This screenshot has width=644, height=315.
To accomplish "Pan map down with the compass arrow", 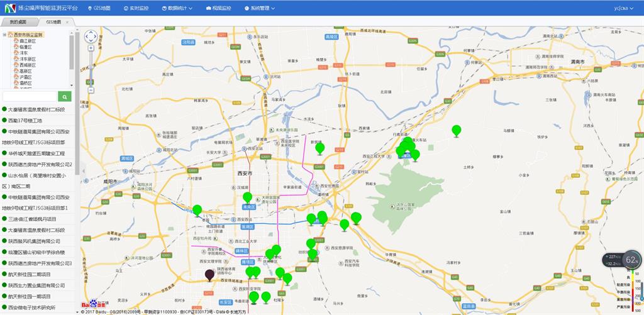I will [91, 41].
